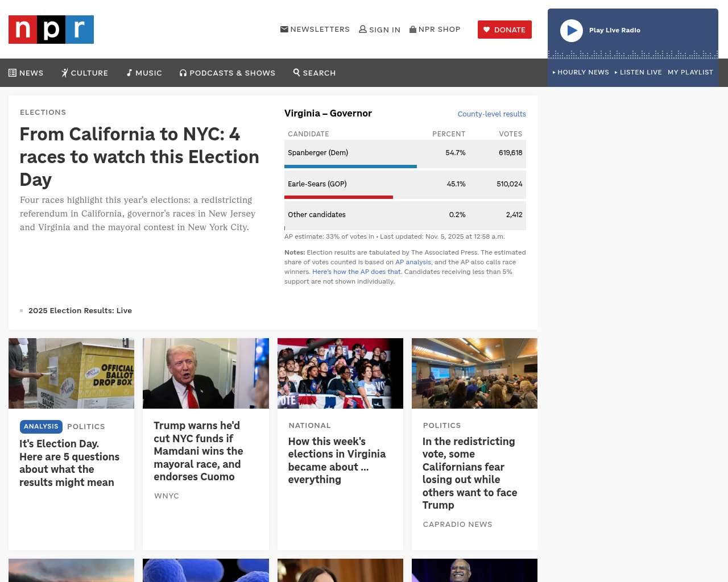Click the Music note icon
Image resolution: width=728 pixels, height=582 pixels.
[x=130, y=73]
